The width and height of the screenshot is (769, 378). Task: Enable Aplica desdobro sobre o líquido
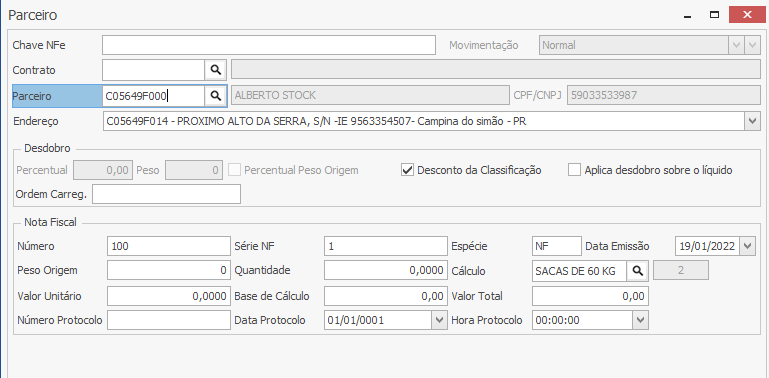pos(574,170)
